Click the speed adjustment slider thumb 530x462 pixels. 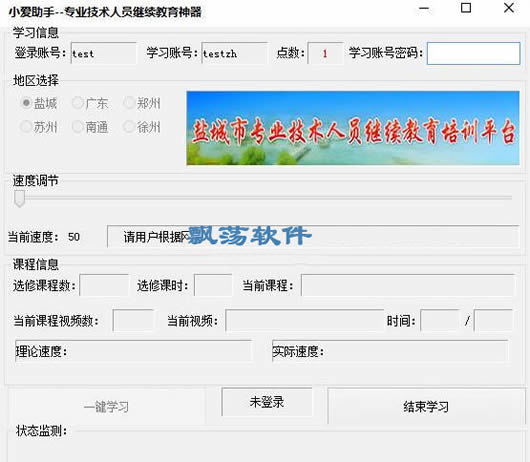tap(20, 198)
